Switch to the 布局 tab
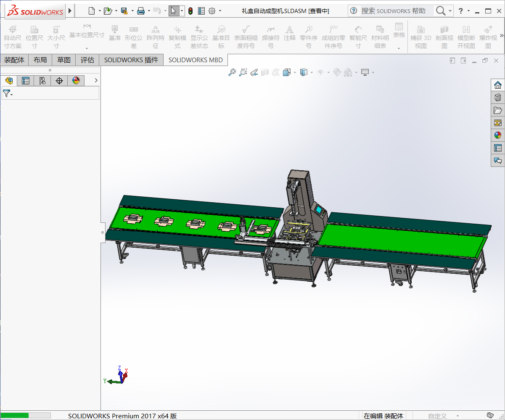505x420 pixels. point(40,60)
